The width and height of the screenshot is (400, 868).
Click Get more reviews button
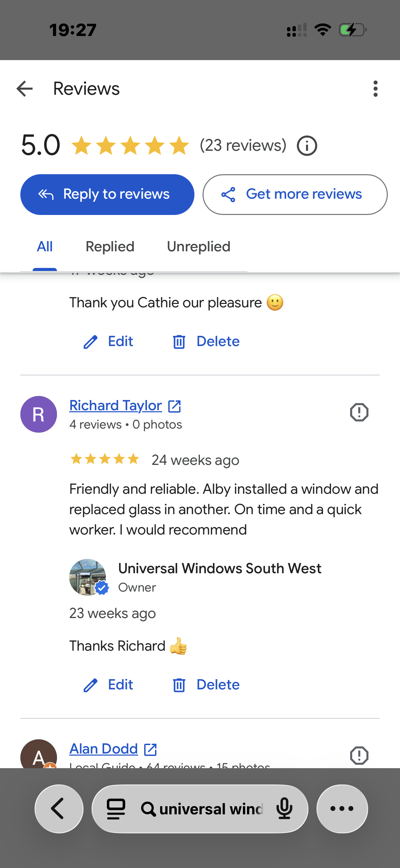tap(295, 194)
